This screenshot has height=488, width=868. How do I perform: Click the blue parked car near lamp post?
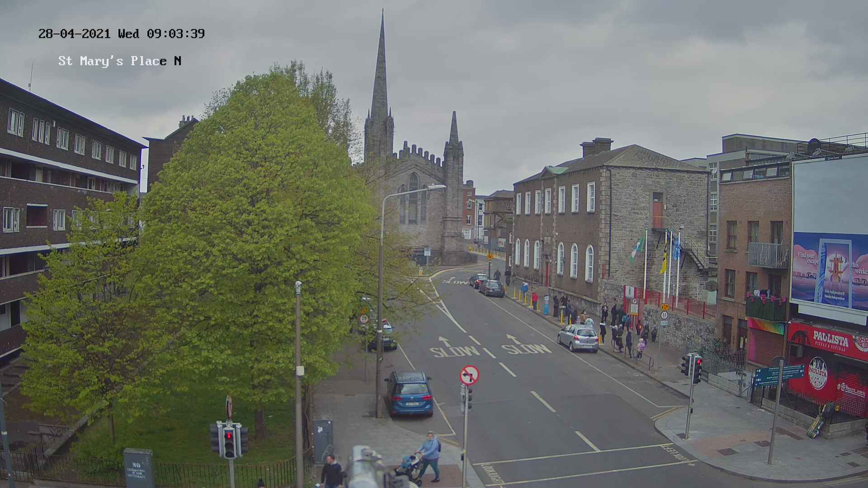click(409, 393)
